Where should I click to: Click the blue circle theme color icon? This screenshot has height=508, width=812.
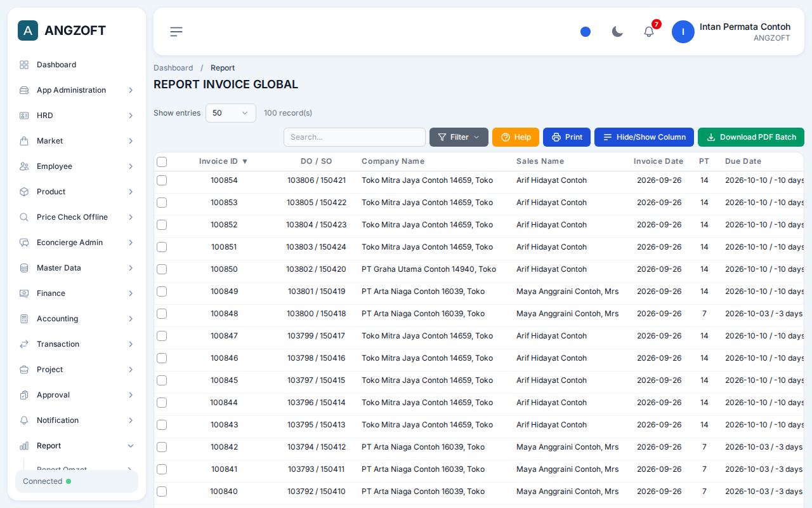tap(586, 32)
